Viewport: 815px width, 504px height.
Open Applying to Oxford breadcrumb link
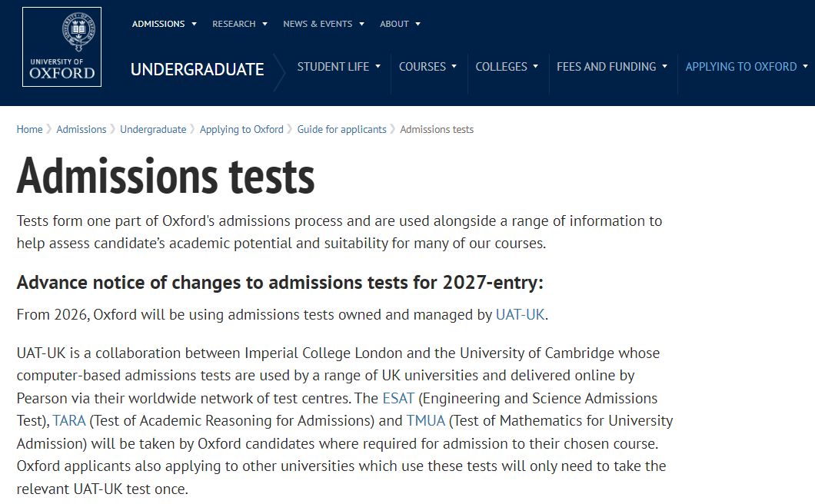pyautogui.click(x=241, y=129)
